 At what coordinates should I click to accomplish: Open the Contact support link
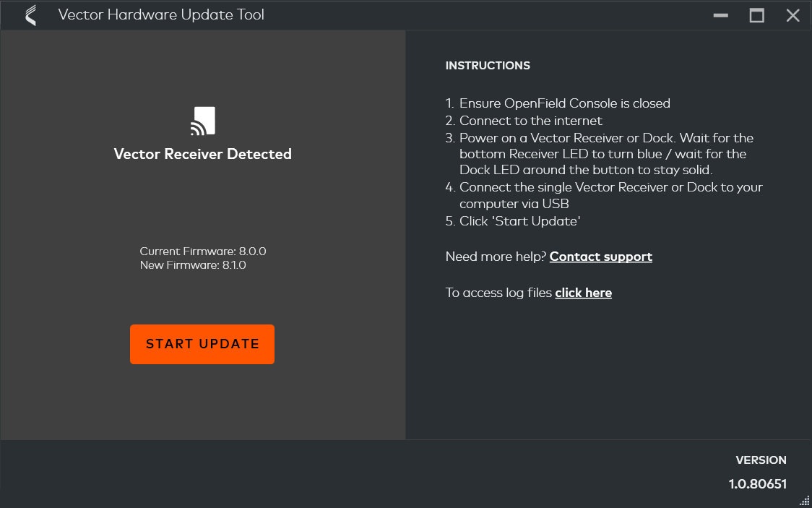(600, 257)
